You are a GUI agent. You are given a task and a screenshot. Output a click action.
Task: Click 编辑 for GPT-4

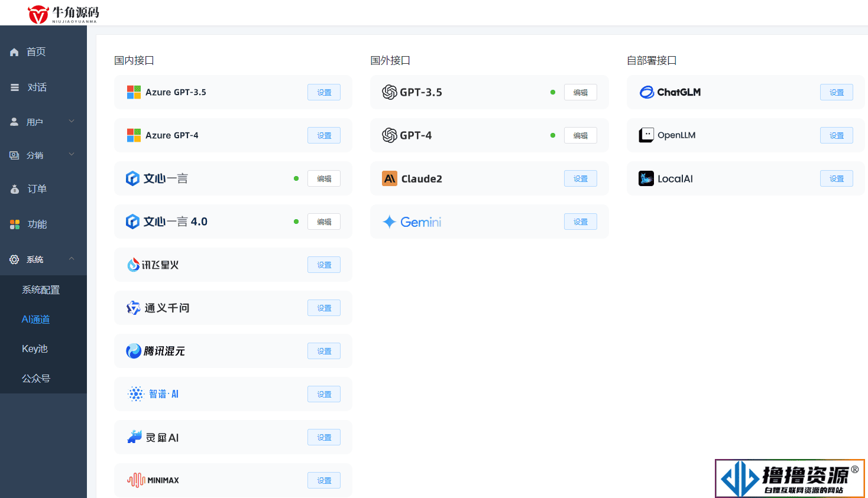tap(581, 135)
